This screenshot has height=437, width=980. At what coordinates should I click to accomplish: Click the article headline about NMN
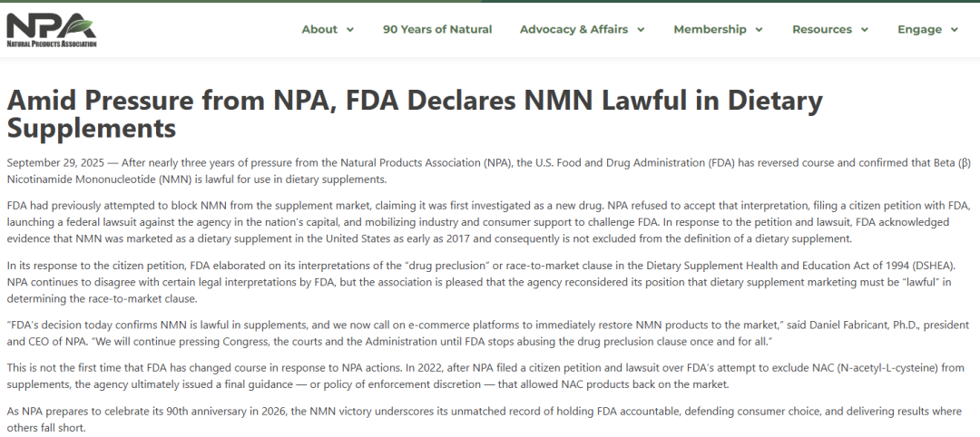click(x=415, y=113)
